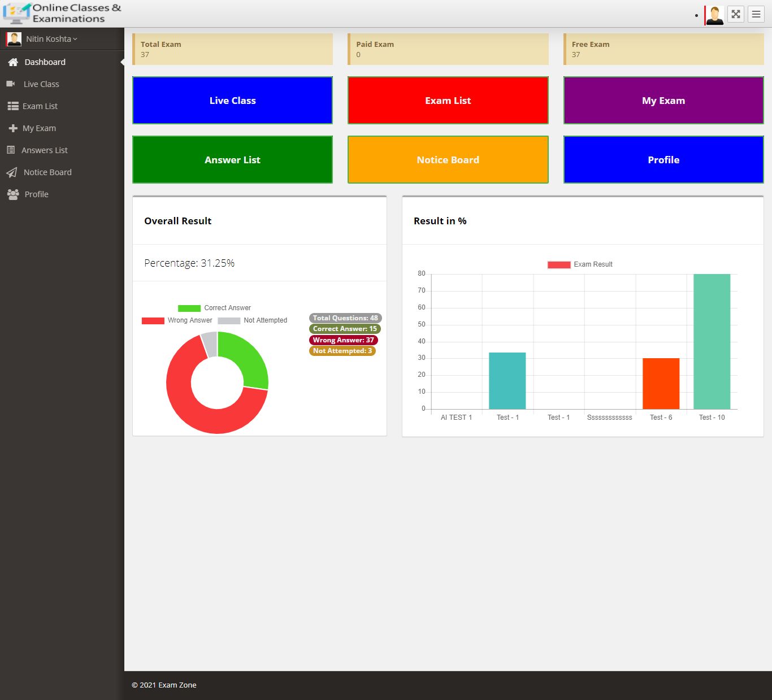Screen dimensions: 772x700
Task: Click the user avatar in top header
Action: [x=714, y=15]
